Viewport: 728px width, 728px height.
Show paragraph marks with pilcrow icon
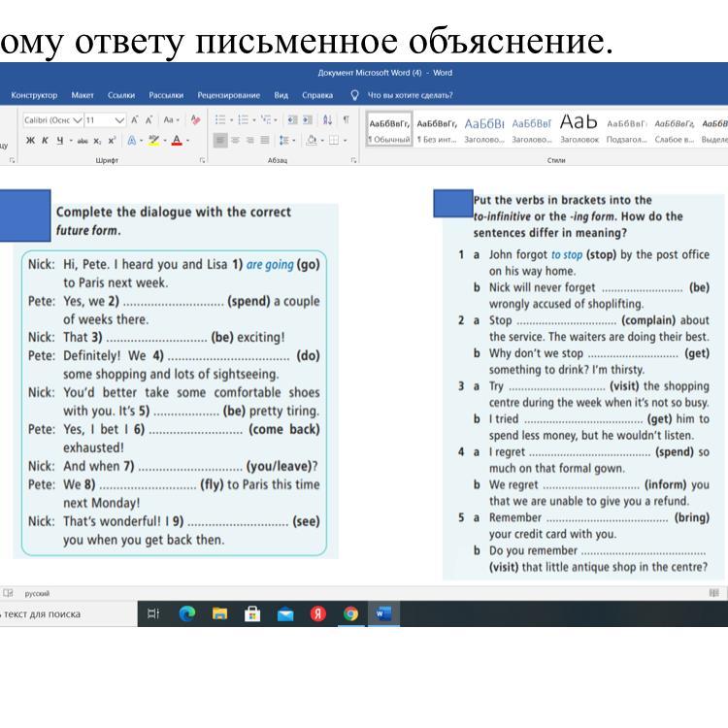click(346, 119)
